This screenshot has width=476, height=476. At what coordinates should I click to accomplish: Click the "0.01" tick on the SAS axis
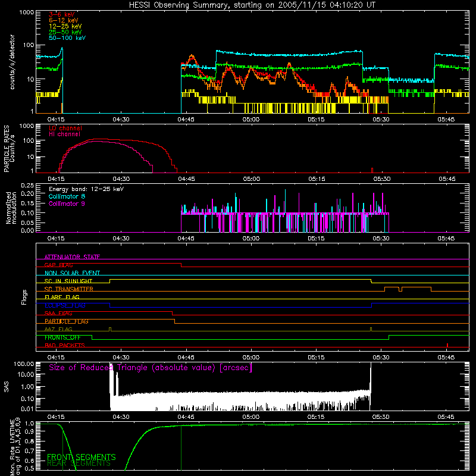pyautogui.click(x=27, y=409)
